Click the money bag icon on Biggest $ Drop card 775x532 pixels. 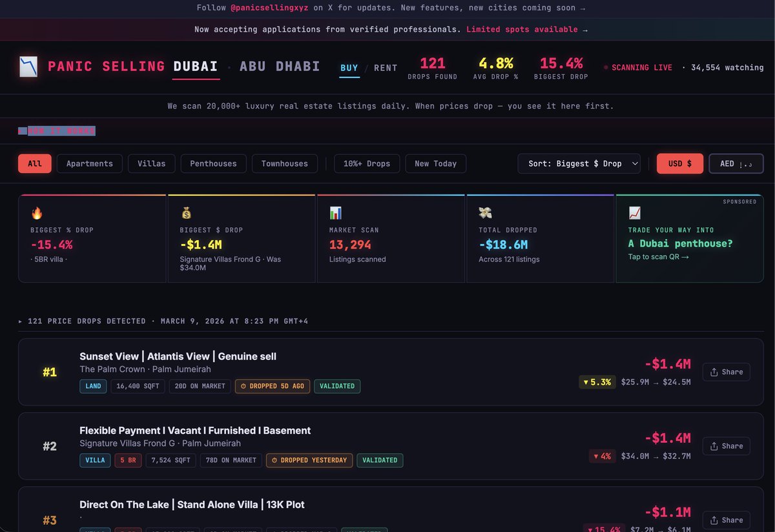(186, 212)
